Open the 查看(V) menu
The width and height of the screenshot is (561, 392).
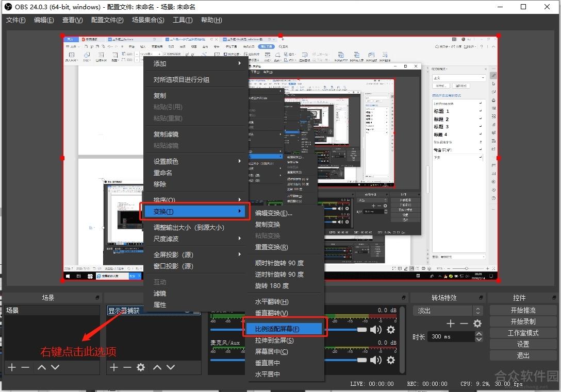coord(72,20)
